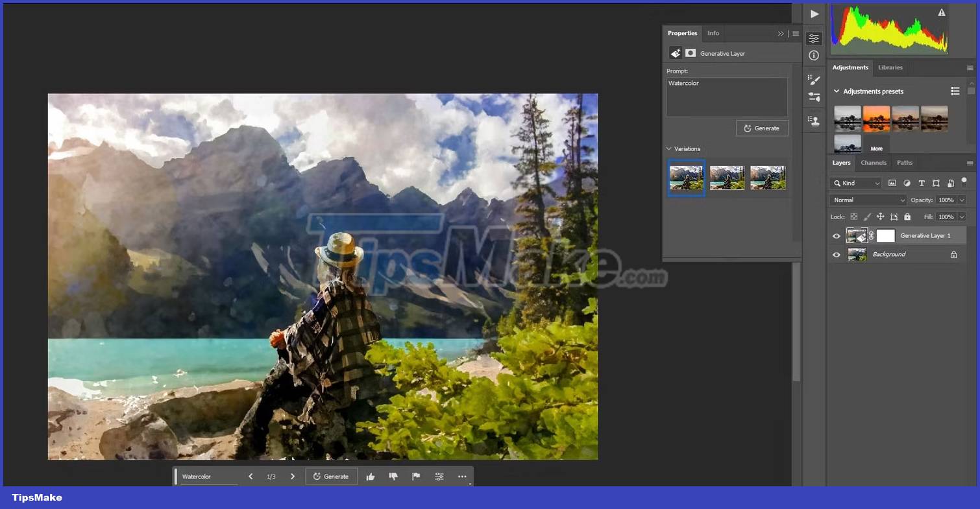Click the Info panel icon in the right dock
This screenshot has height=509, width=980.
[x=814, y=56]
